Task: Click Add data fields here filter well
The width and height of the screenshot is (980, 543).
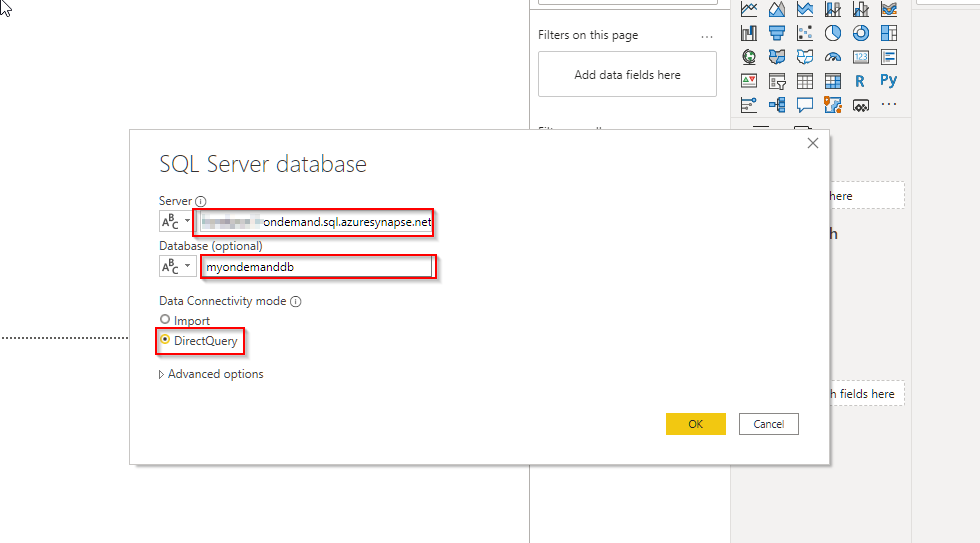Action: click(628, 74)
